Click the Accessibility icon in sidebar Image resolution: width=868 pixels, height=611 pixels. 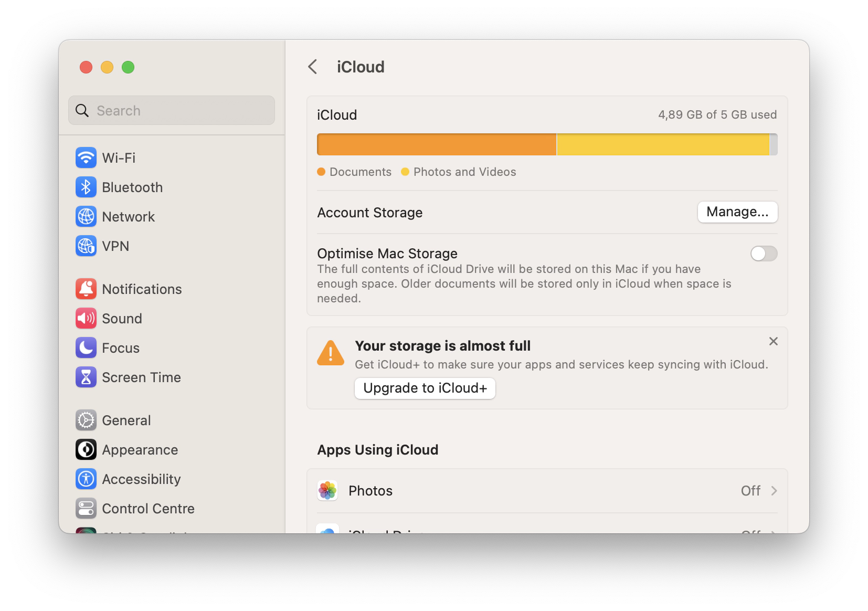pos(86,479)
